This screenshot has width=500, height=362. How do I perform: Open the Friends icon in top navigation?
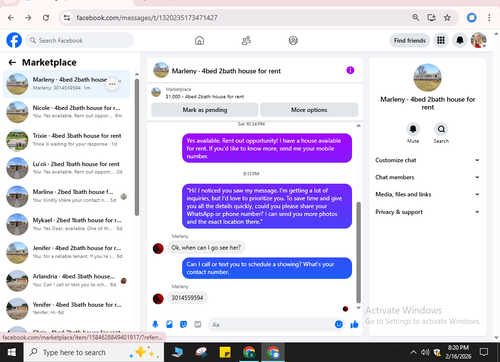(x=246, y=41)
